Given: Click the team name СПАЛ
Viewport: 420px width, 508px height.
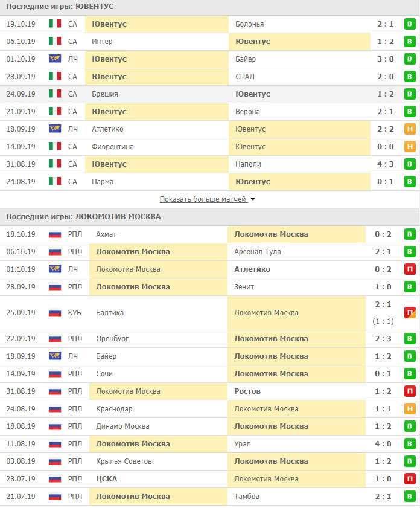Looking at the screenshot, I should [245, 77].
